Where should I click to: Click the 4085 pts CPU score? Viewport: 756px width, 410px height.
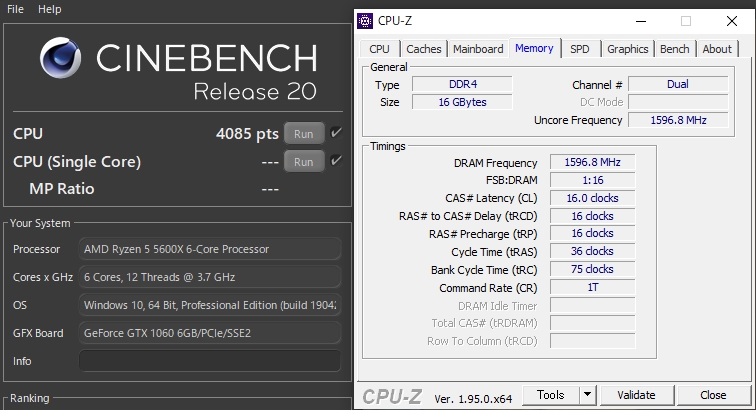[247, 134]
